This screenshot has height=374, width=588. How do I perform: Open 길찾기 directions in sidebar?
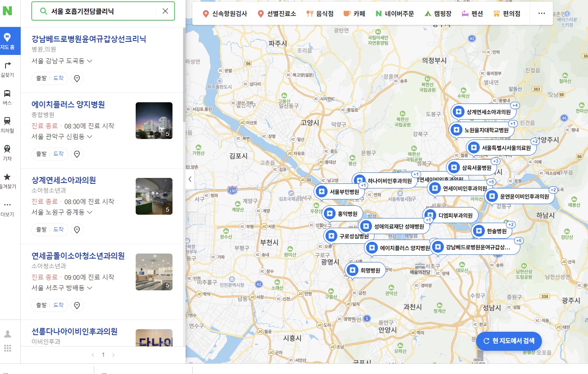(x=7, y=69)
